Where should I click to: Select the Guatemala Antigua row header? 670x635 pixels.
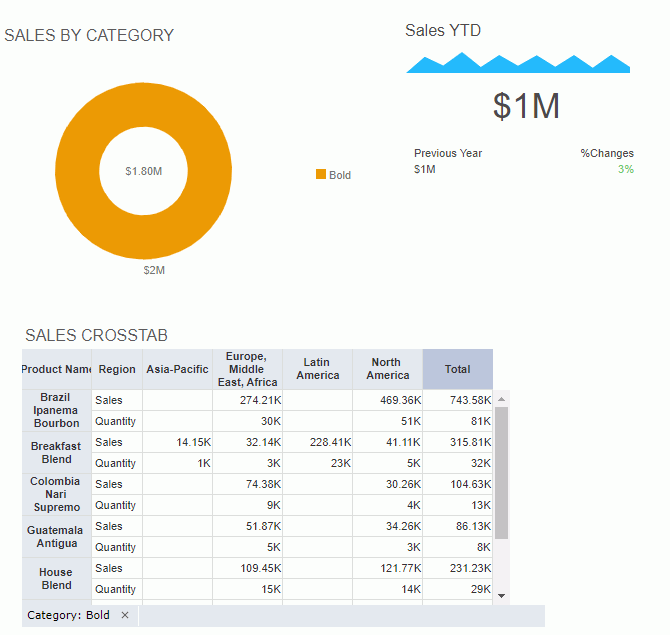(57, 537)
